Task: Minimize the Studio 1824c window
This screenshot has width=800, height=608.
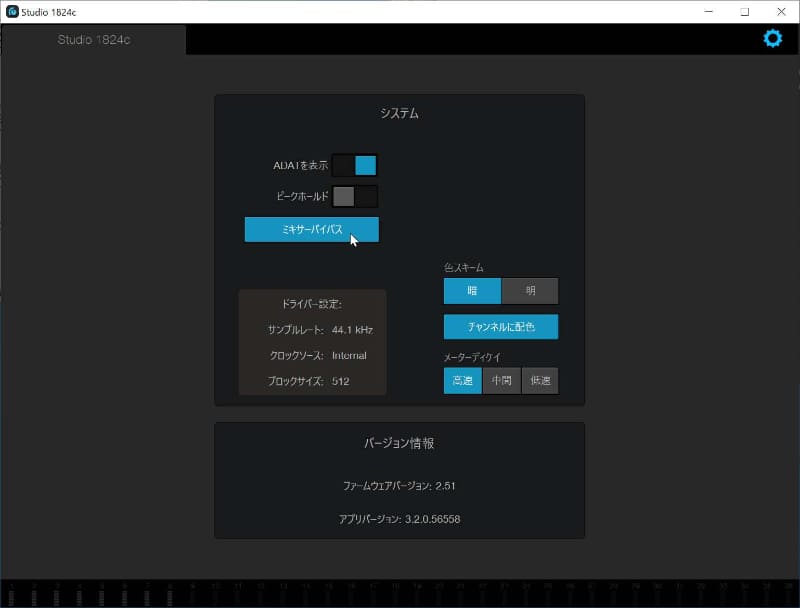Action: click(x=708, y=11)
